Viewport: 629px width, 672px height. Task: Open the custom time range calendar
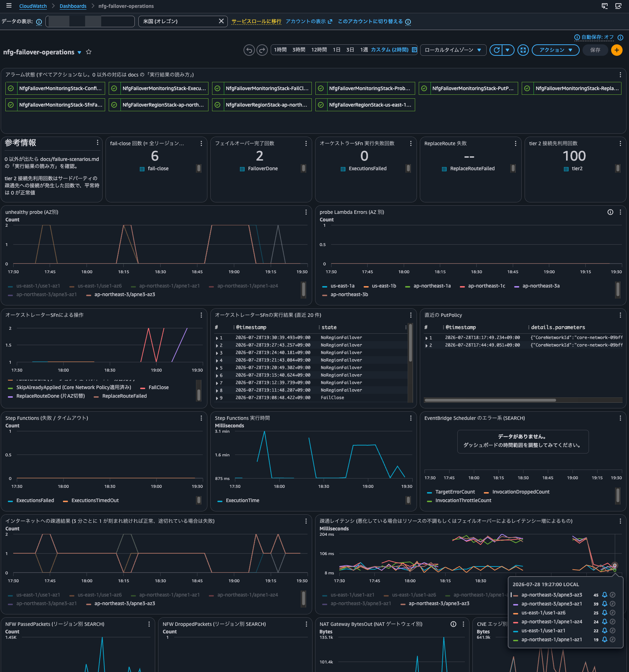pyautogui.click(x=414, y=50)
